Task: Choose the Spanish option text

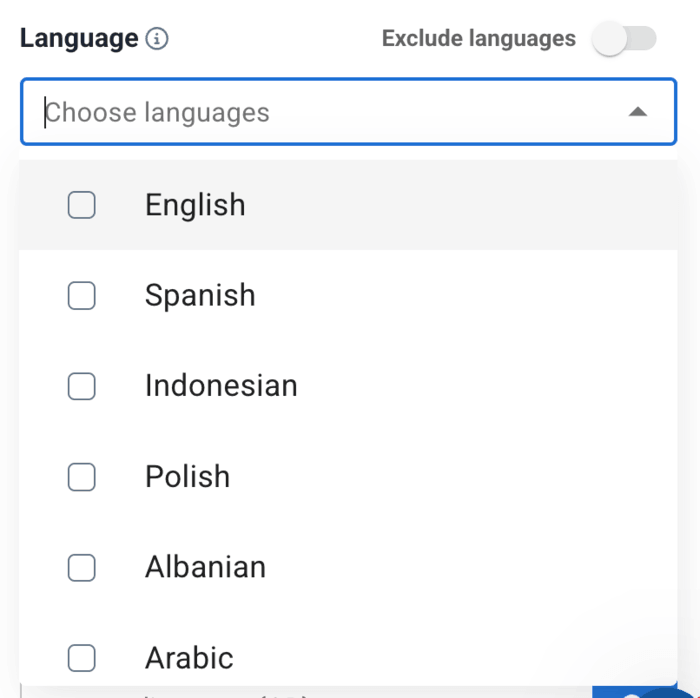Action: point(200,295)
